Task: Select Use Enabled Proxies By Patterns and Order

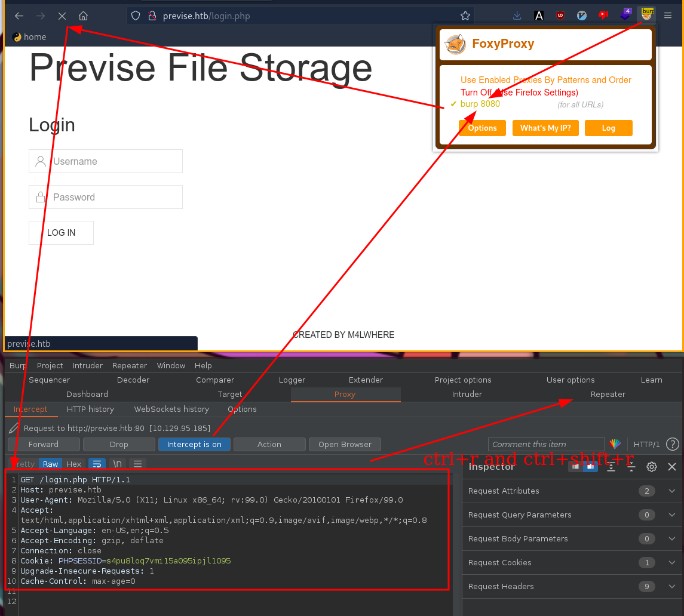Action: [546, 80]
